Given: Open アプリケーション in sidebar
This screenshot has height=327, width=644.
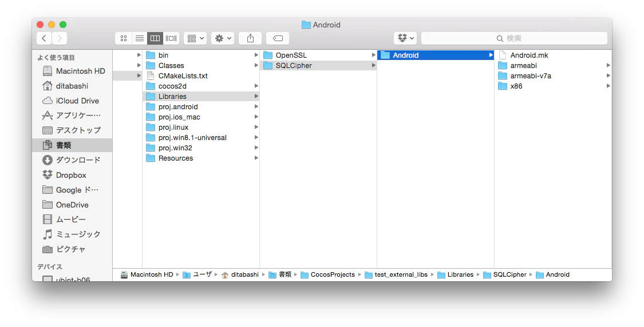Looking at the screenshot, I should pyautogui.click(x=72, y=115).
